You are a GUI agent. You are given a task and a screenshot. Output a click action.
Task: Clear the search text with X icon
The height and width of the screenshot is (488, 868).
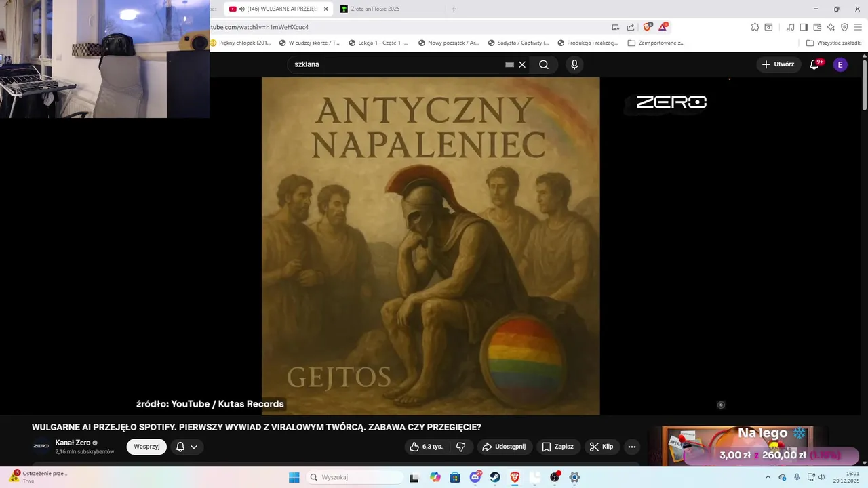[x=522, y=64]
